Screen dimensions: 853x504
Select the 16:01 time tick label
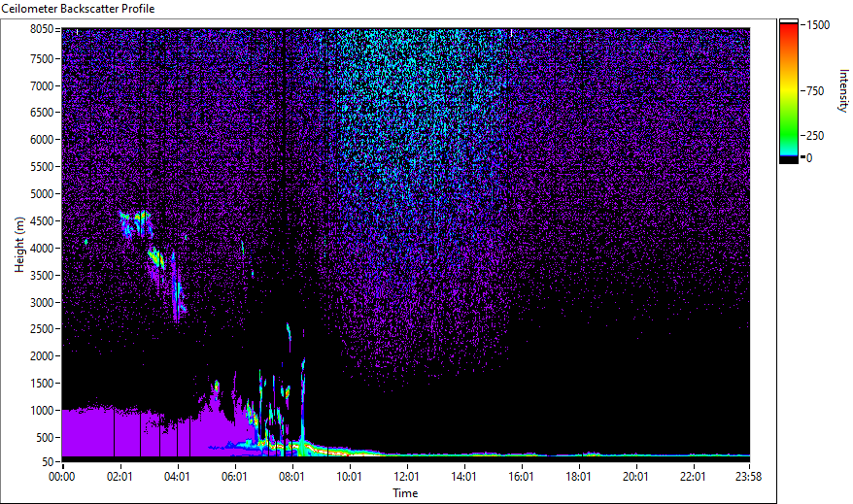521,477
